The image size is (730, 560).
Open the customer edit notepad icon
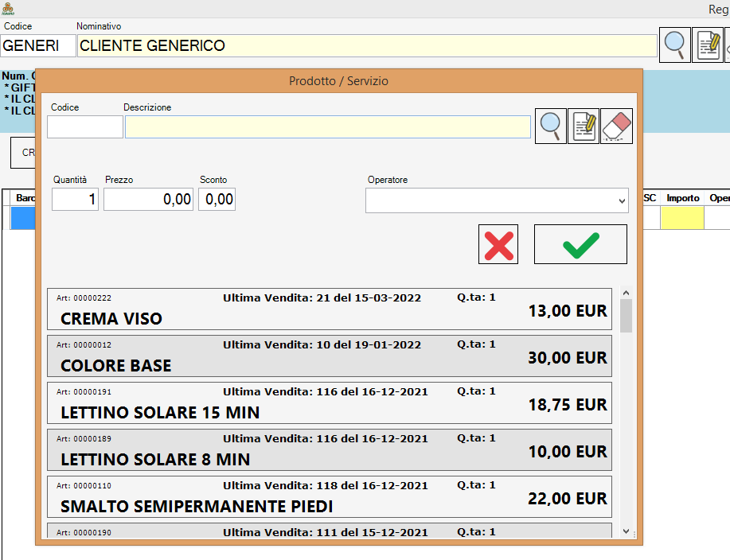click(707, 45)
